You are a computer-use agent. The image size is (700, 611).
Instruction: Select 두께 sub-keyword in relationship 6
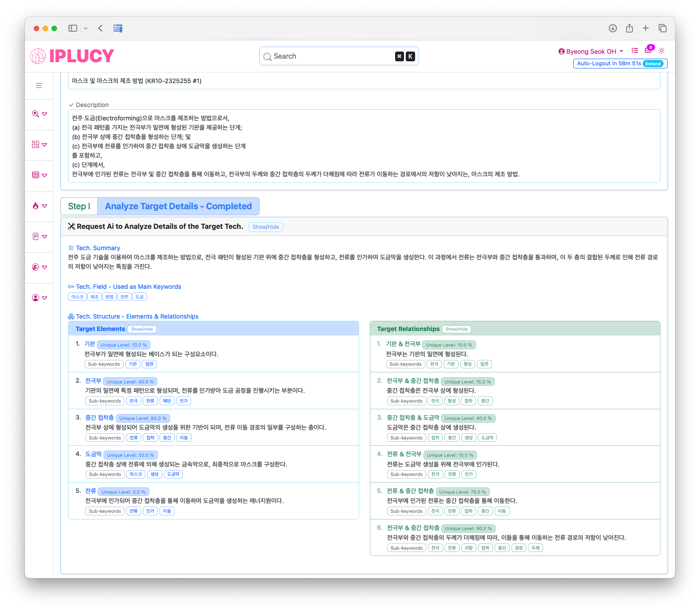(536, 548)
